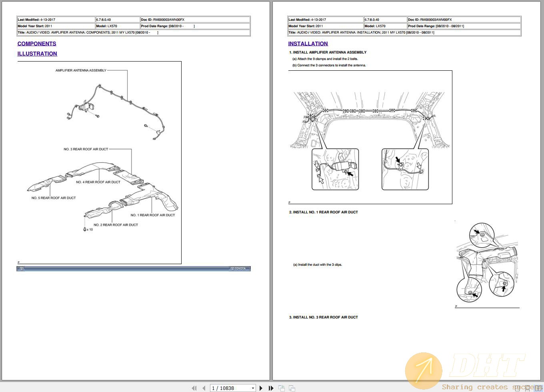544x392 pixels.
Task: Switch to single page layout icon
Action: (x=517, y=388)
